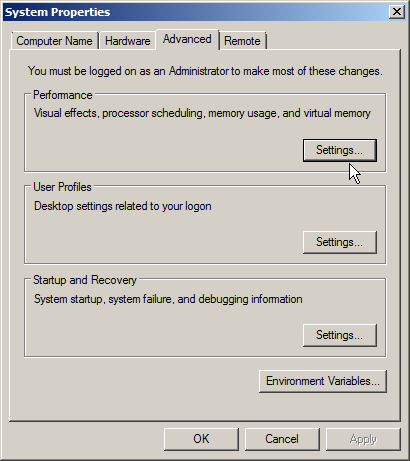Cancel the System Properties dialog
The width and height of the screenshot is (410, 461).
(x=282, y=439)
